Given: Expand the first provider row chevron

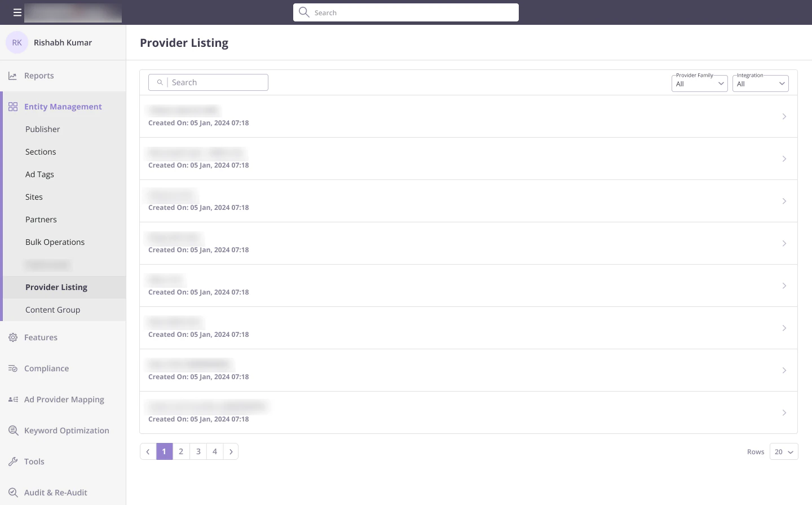Looking at the screenshot, I should (x=784, y=116).
